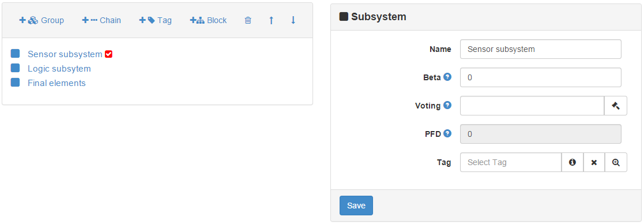This screenshot has height=224, width=644.
Task: Open the Select Tag field
Action: click(510, 162)
